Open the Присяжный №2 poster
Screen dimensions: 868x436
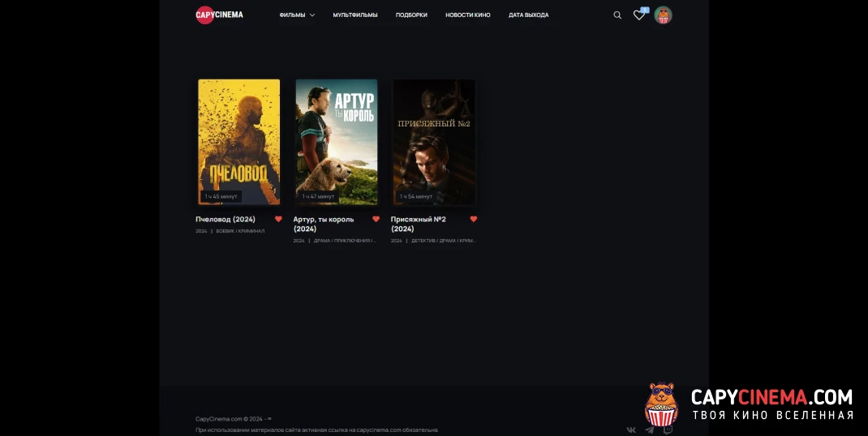click(x=434, y=142)
